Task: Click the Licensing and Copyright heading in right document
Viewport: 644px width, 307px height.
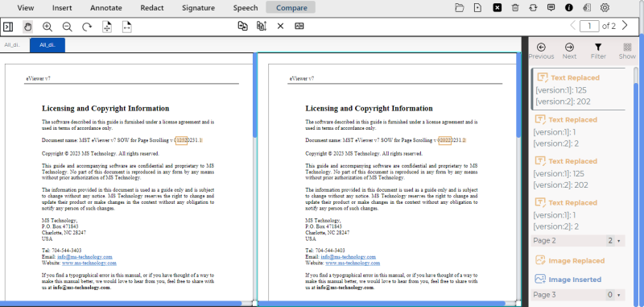Action: pos(369,109)
